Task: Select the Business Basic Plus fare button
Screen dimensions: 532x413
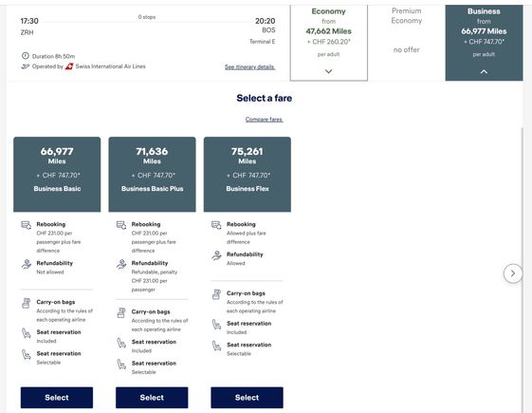Action: tap(152, 398)
